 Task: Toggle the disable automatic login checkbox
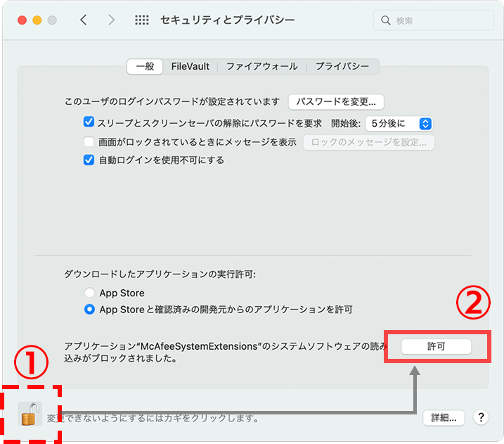coord(89,160)
